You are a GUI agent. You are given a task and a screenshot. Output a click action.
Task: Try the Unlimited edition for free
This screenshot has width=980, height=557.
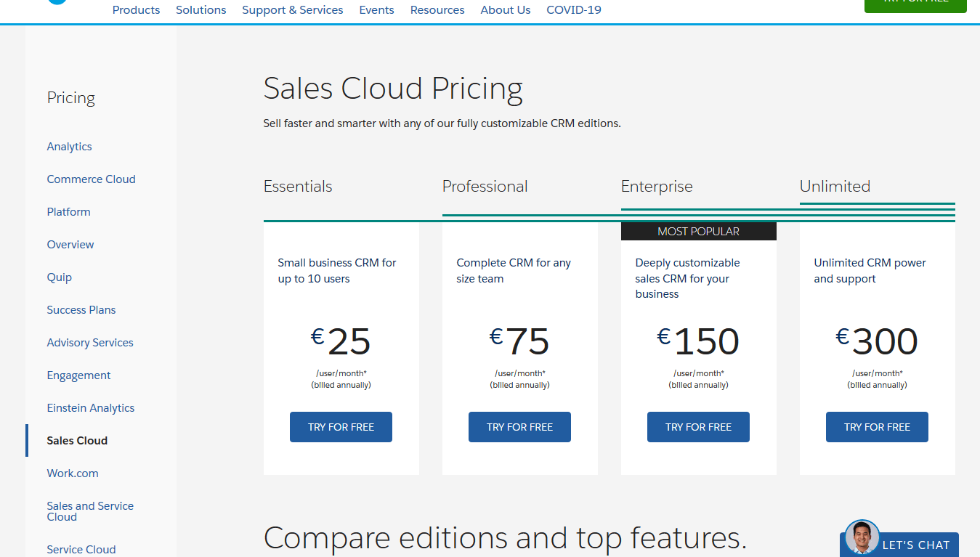(877, 427)
